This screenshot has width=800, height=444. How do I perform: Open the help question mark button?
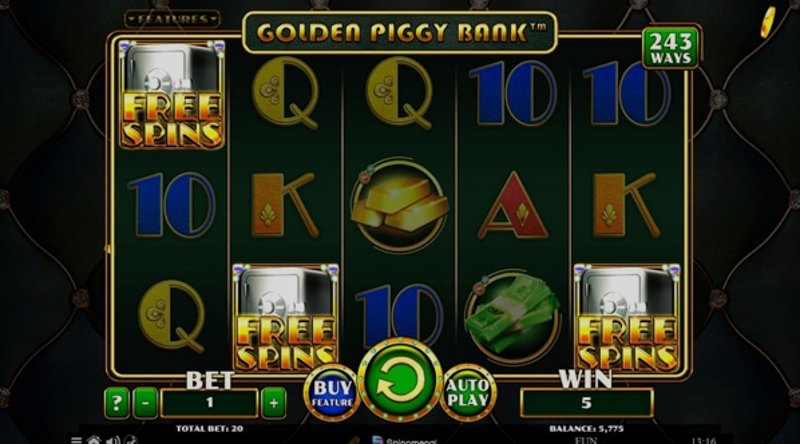[x=117, y=403]
